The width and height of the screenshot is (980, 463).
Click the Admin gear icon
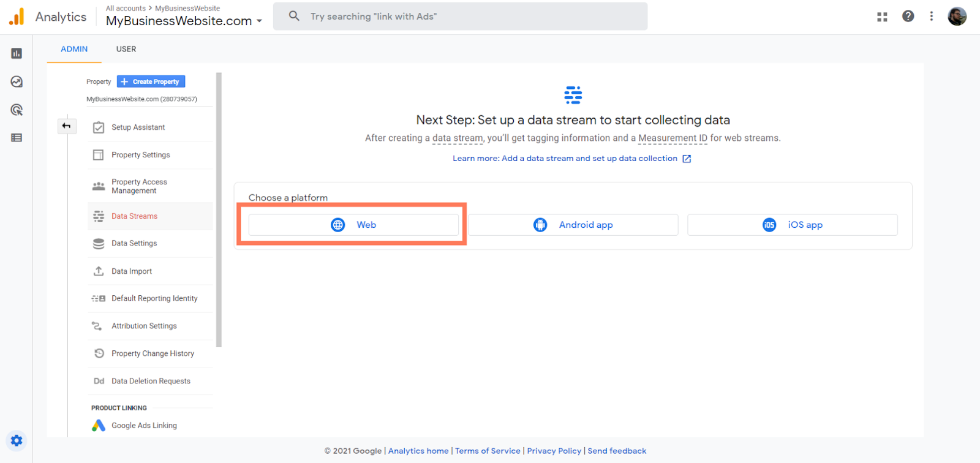click(x=17, y=440)
